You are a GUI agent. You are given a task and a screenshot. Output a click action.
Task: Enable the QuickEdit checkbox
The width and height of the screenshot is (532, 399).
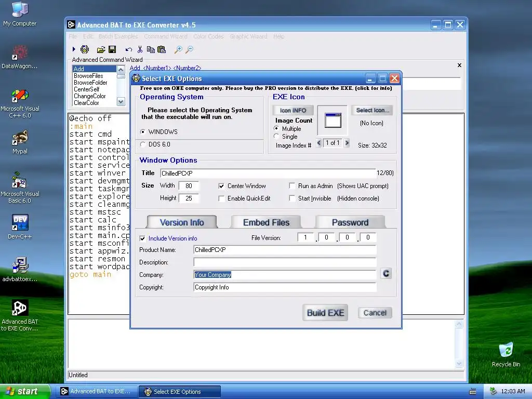click(x=221, y=198)
